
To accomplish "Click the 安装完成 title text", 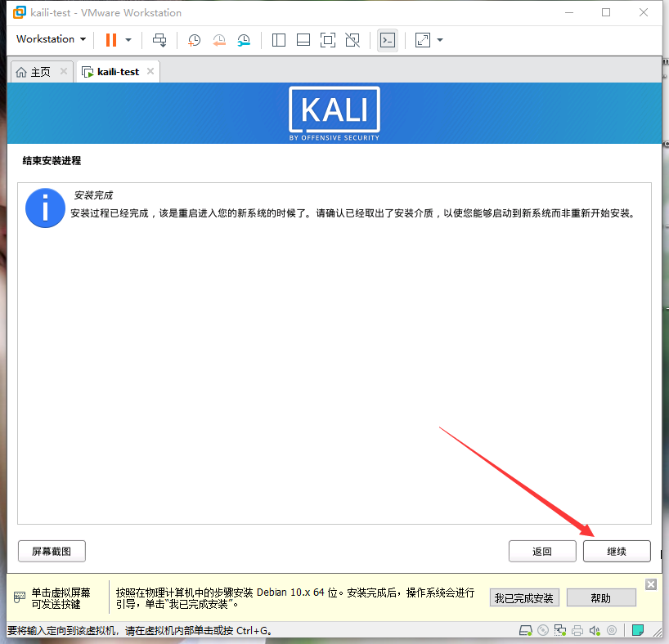I will (x=93, y=195).
